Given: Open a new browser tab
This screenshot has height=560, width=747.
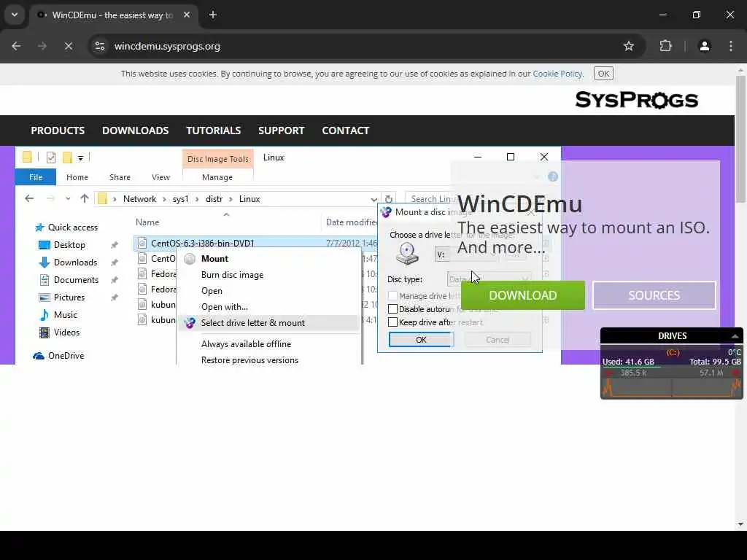Looking at the screenshot, I should pos(212,15).
